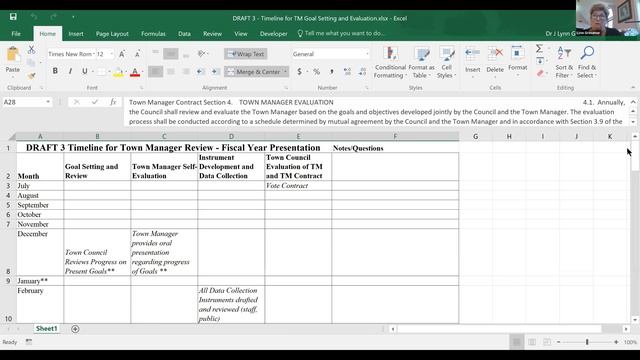Open the font color dropdown arrow

tap(142, 72)
